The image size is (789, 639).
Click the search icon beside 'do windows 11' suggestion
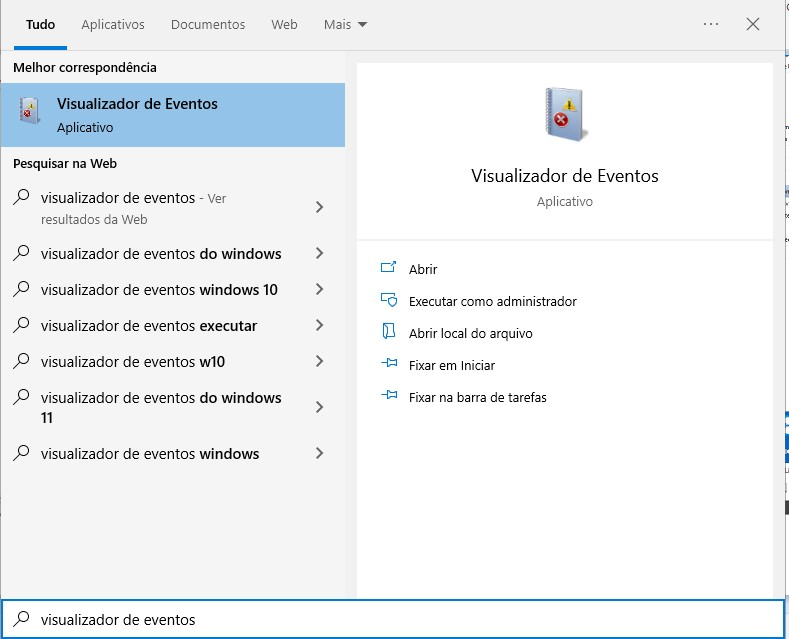click(21, 397)
